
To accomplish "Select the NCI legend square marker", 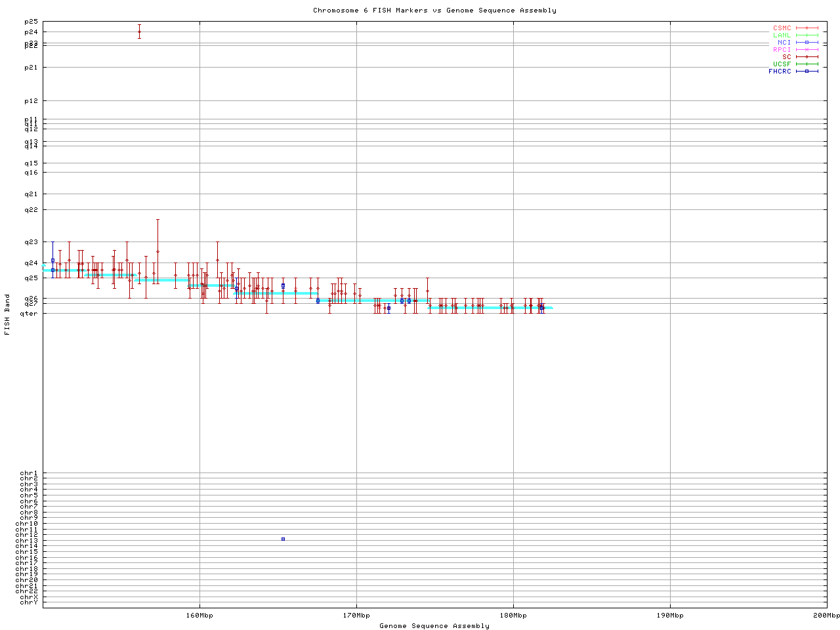I will 807,43.
